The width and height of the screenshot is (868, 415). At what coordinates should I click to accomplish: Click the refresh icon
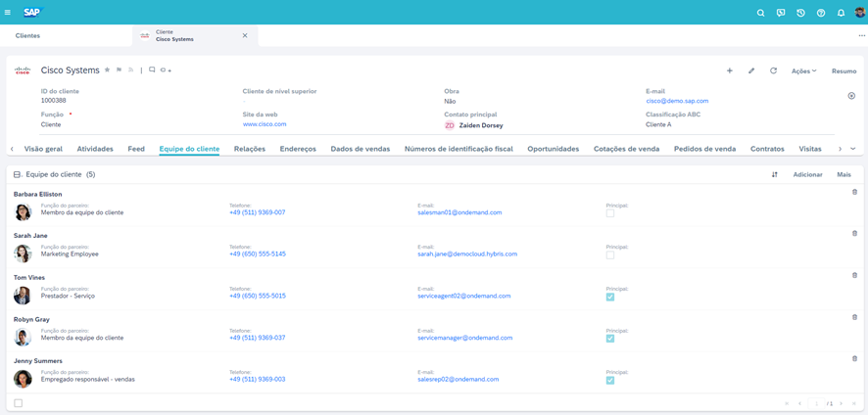(773, 70)
